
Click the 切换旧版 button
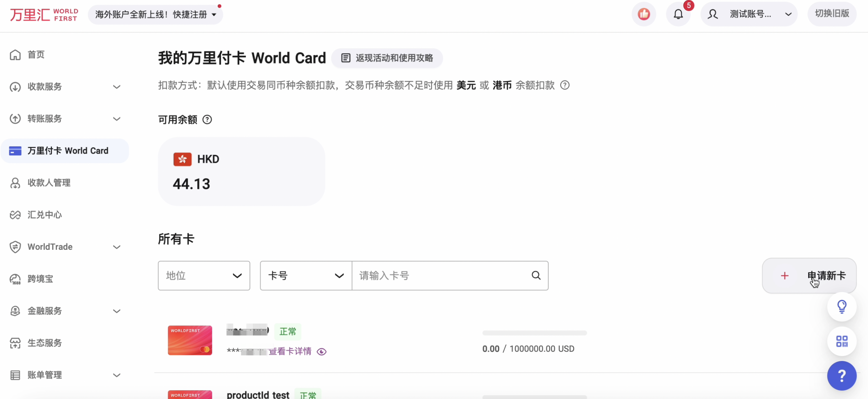(832, 14)
